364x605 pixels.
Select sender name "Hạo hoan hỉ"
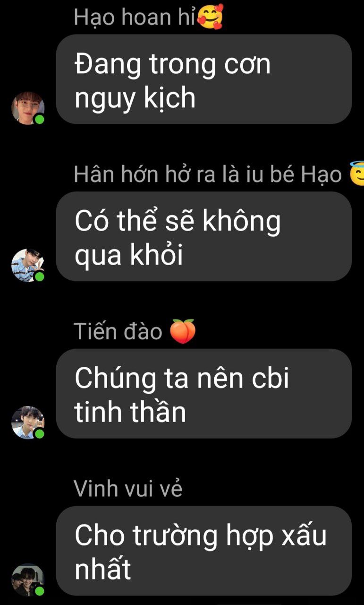[x=135, y=18]
